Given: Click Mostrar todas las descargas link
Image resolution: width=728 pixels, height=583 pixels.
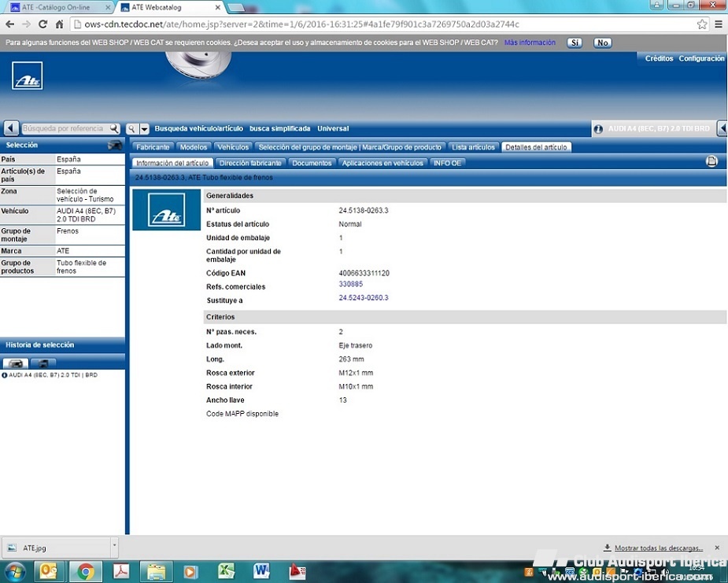Looking at the screenshot, I should [659, 548].
